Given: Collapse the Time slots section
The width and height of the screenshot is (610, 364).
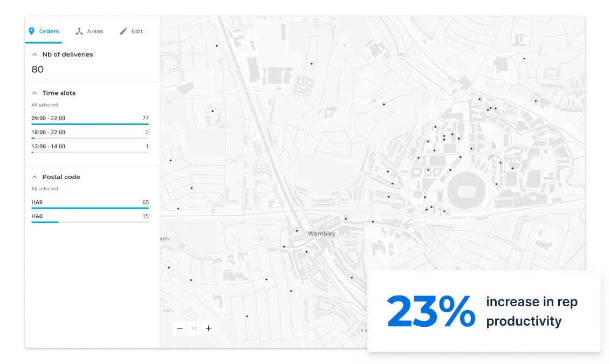Looking at the screenshot, I should pyautogui.click(x=35, y=93).
